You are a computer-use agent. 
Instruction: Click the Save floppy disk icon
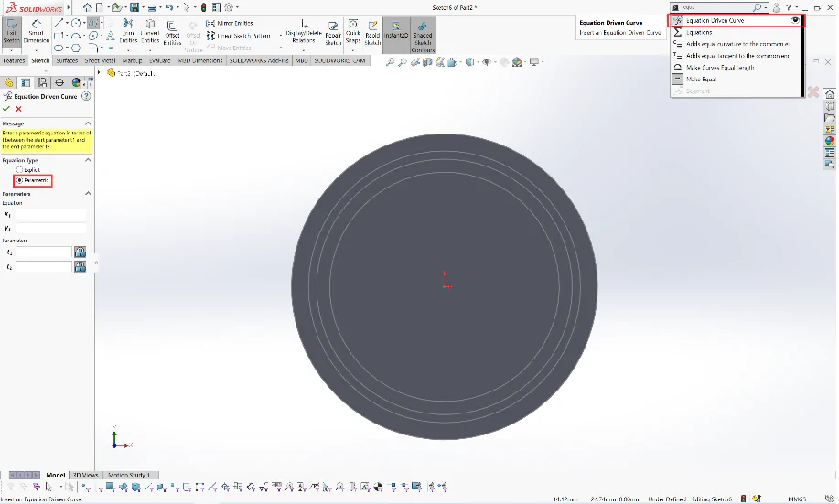tap(134, 7)
